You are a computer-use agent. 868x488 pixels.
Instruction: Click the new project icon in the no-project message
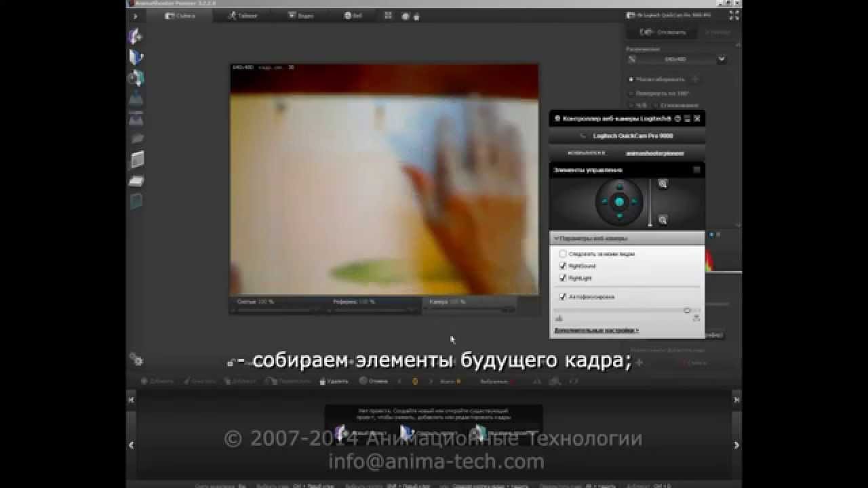(x=341, y=432)
